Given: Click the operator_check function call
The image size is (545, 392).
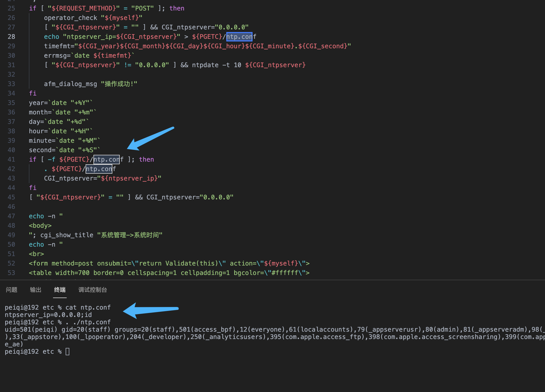Looking at the screenshot, I should tap(70, 18).
